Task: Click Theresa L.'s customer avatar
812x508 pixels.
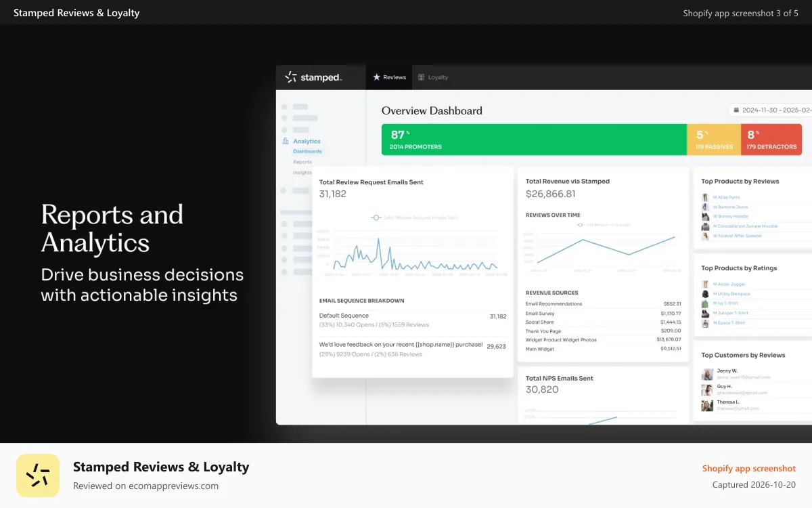Action: [x=707, y=405]
